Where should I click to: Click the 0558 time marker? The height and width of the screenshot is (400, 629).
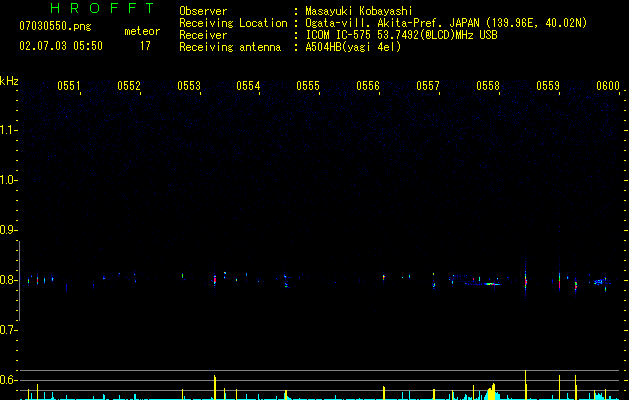click(x=488, y=86)
